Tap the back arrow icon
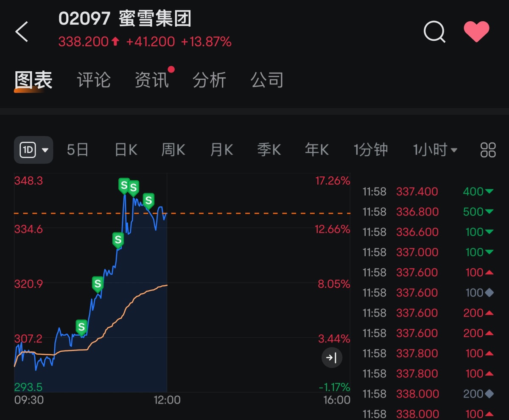This screenshot has height=420, width=509. click(22, 31)
